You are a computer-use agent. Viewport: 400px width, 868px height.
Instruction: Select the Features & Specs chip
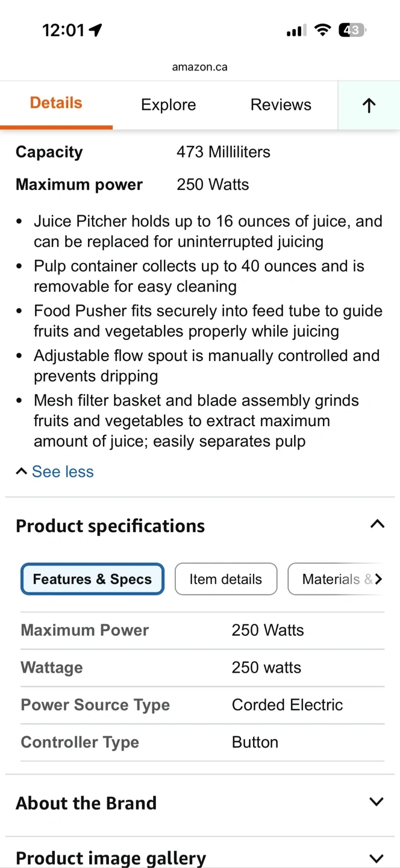[x=92, y=579]
